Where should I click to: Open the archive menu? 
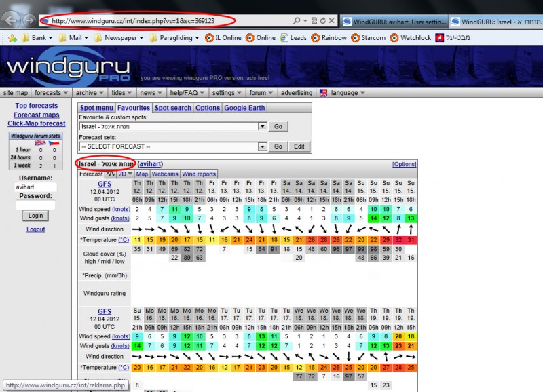(x=90, y=93)
